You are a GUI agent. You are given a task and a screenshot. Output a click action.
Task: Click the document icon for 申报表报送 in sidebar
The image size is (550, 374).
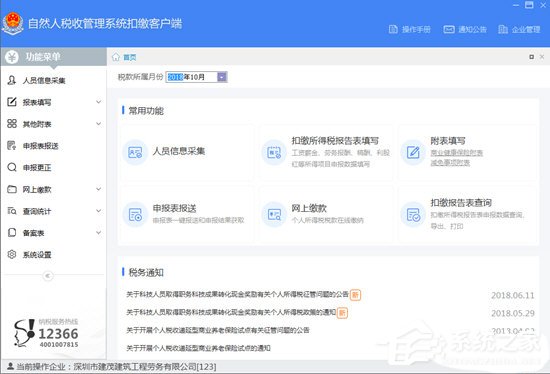12,145
